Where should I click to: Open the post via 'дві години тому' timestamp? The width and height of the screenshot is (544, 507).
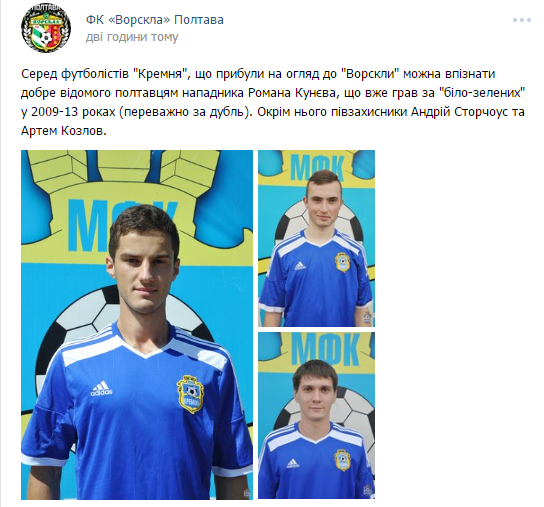tap(132, 37)
